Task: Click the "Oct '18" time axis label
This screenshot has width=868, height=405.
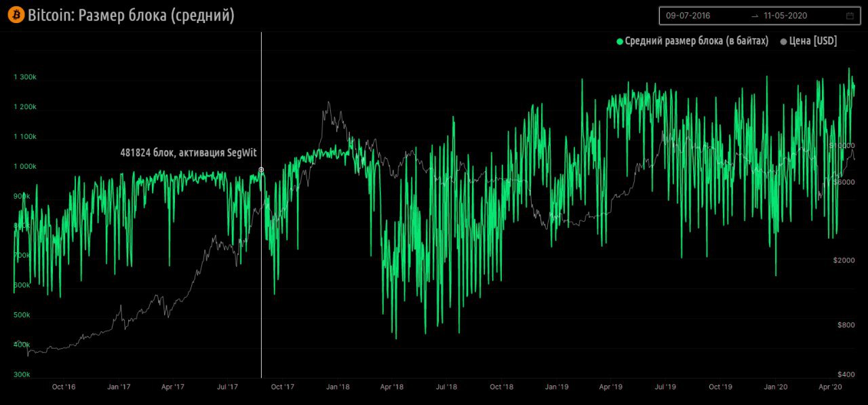Action: (x=501, y=387)
